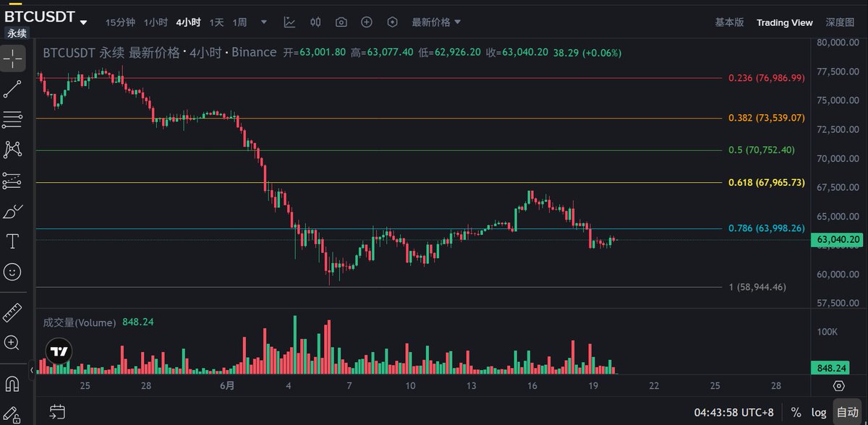Open the Fibonacci retracement tool

(x=12, y=119)
